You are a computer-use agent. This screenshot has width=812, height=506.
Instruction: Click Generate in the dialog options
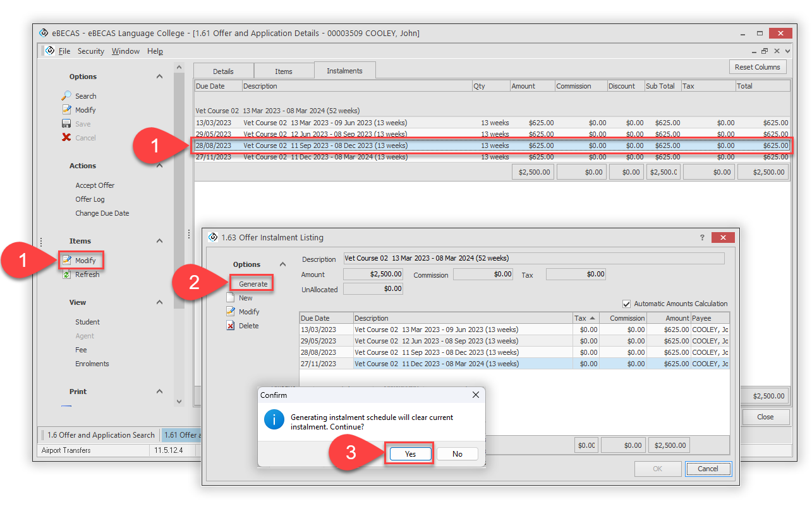point(253,284)
